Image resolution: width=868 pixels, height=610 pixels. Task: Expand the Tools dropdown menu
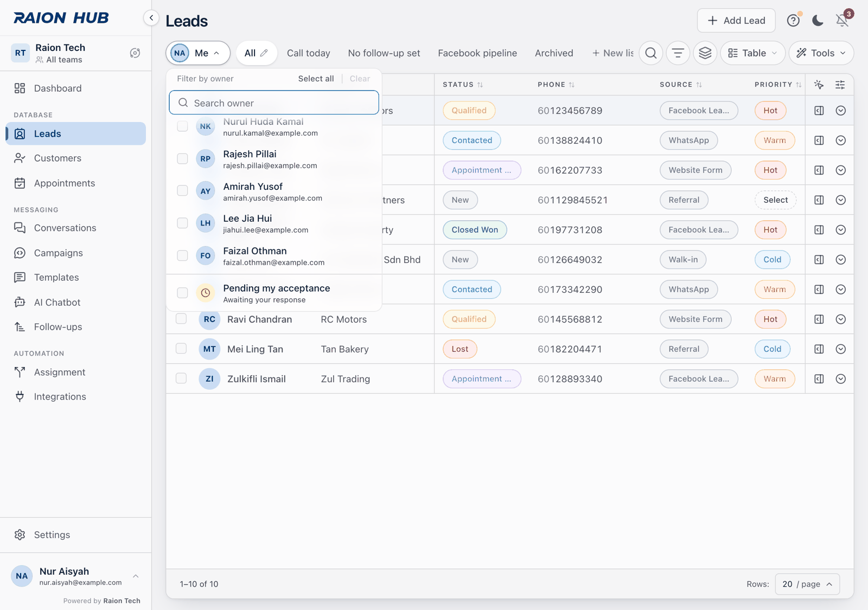821,53
